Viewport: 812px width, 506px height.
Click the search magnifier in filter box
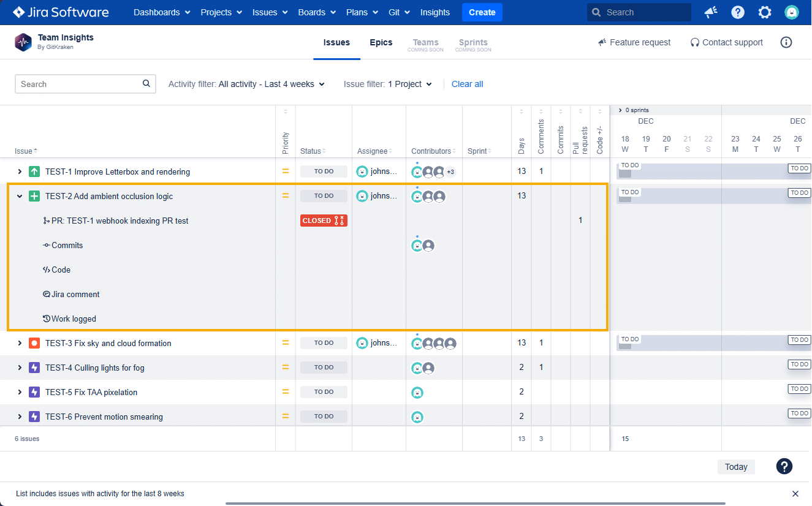pyautogui.click(x=146, y=84)
